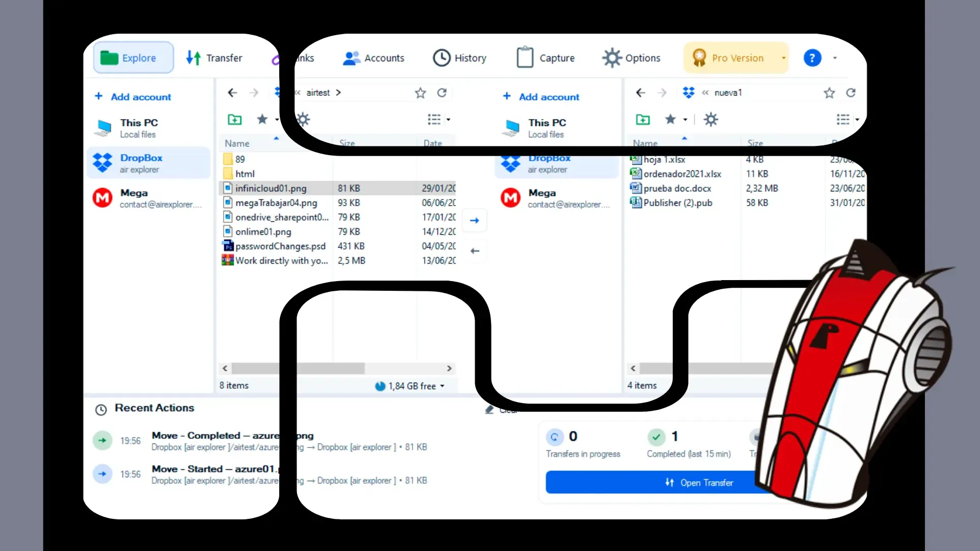Switch to the Transfer tab
The height and width of the screenshot is (551, 980).
(x=214, y=58)
